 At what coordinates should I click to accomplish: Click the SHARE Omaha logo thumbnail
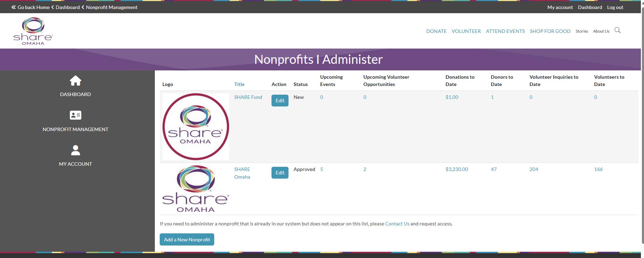click(196, 189)
